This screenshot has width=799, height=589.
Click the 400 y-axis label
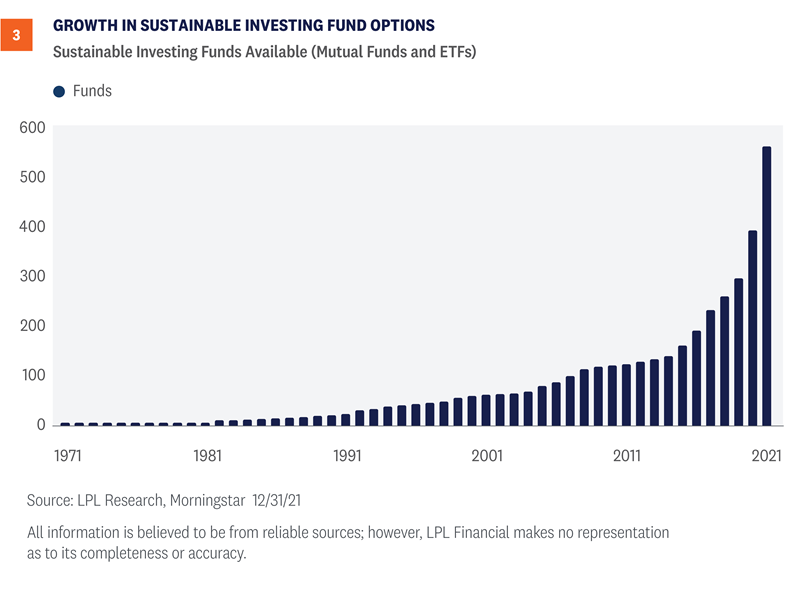click(33, 227)
